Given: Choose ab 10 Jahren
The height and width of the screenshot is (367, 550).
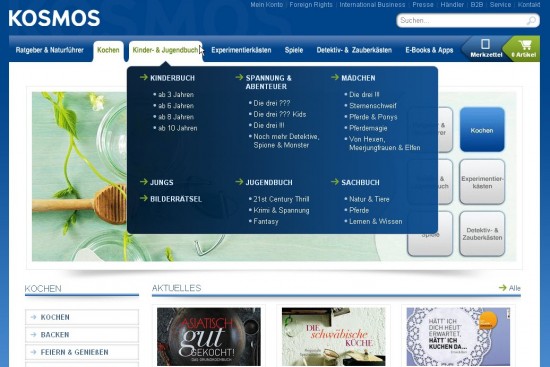Looking at the screenshot, I should (x=177, y=128).
